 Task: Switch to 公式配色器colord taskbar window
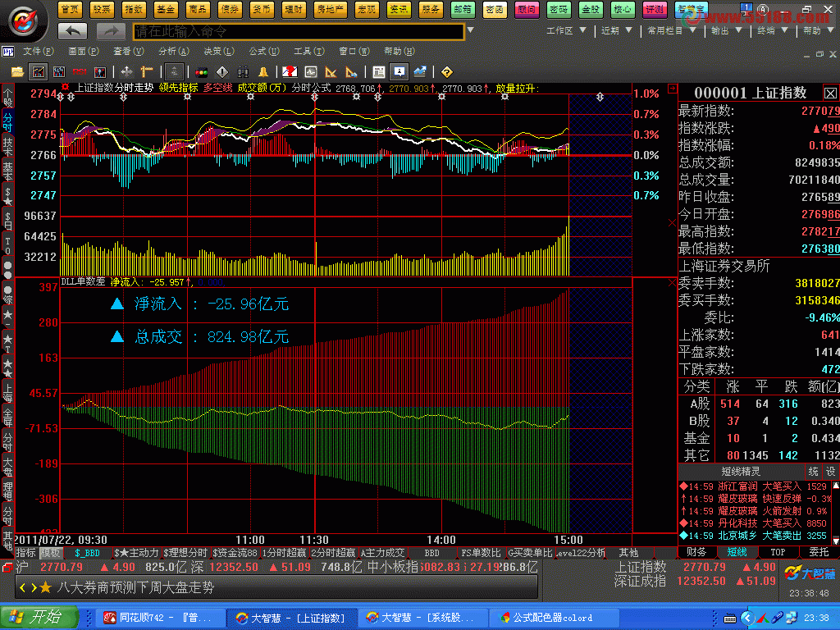(x=555, y=618)
